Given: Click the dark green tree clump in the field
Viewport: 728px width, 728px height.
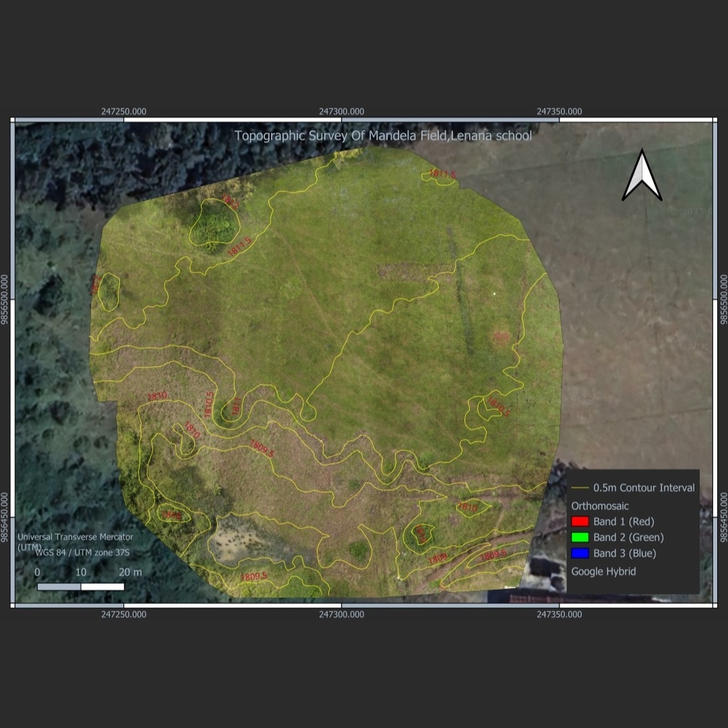Looking at the screenshot, I should [x=214, y=225].
